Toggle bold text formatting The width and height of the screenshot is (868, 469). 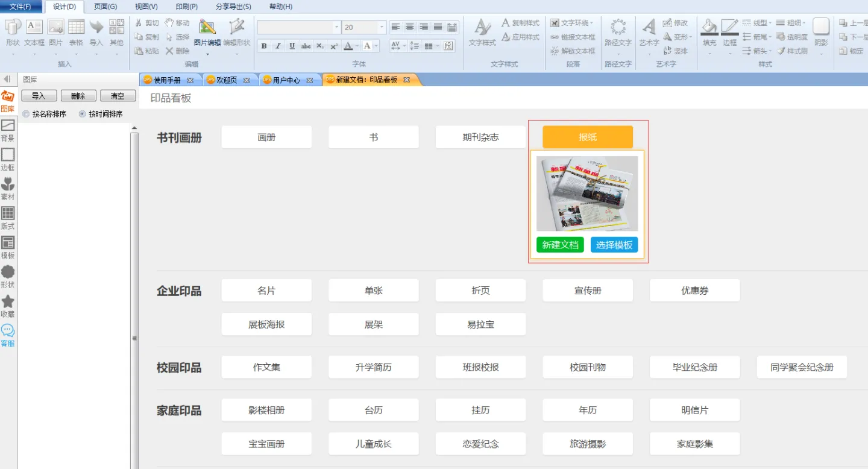(x=263, y=46)
